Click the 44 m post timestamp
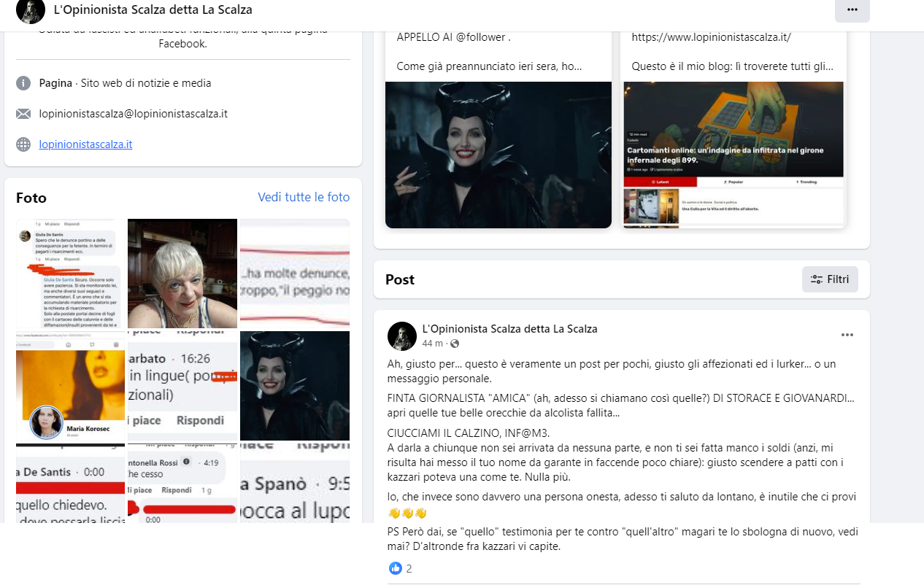 tap(432, 344)
